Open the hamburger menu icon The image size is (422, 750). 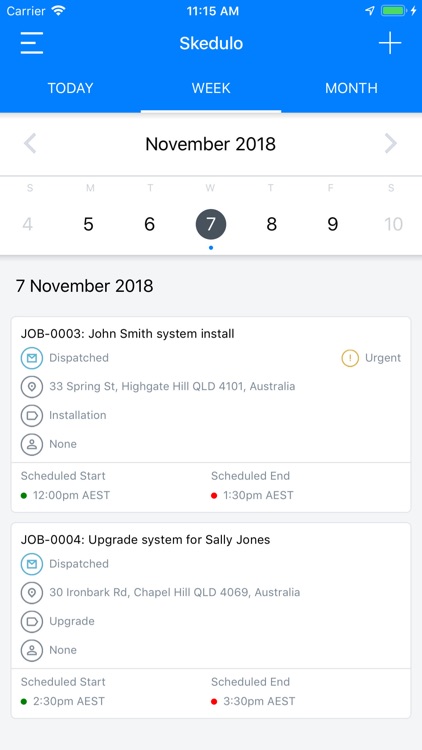pos(32,43)
